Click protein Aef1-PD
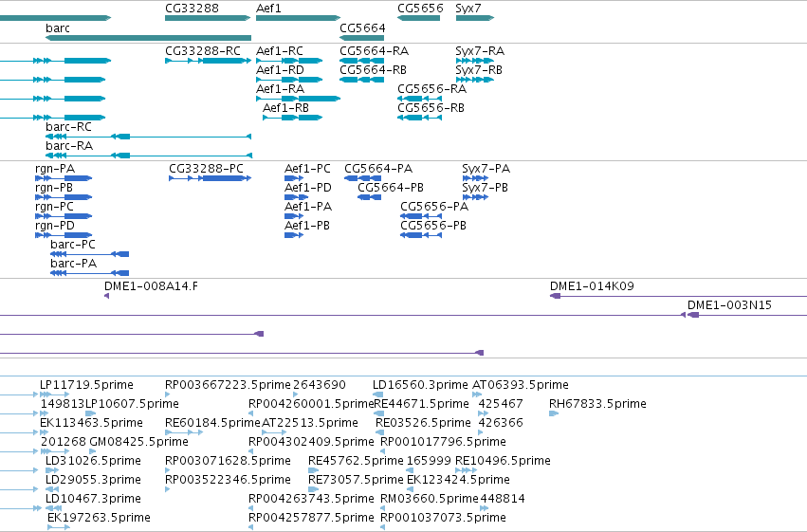Screen dimensions: 807x532 pyautogui.click(x=308, y=188)
